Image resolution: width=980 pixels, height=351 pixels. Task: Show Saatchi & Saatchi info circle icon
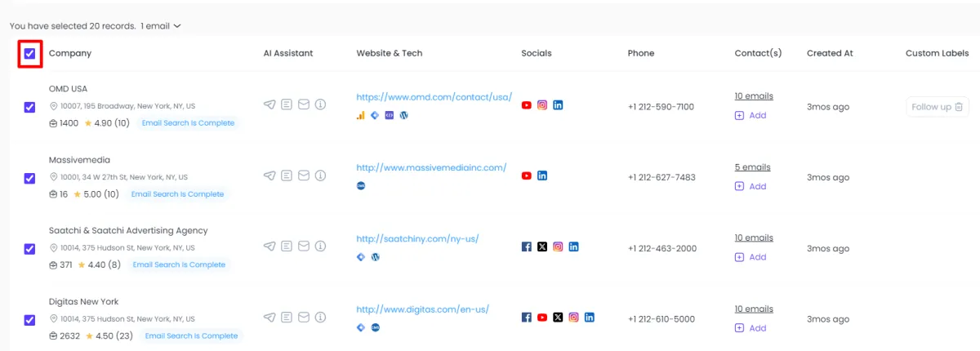[321, 247]
